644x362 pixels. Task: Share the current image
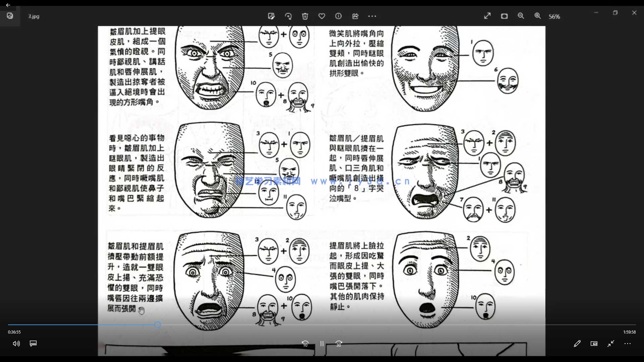[x=356, y=16]
